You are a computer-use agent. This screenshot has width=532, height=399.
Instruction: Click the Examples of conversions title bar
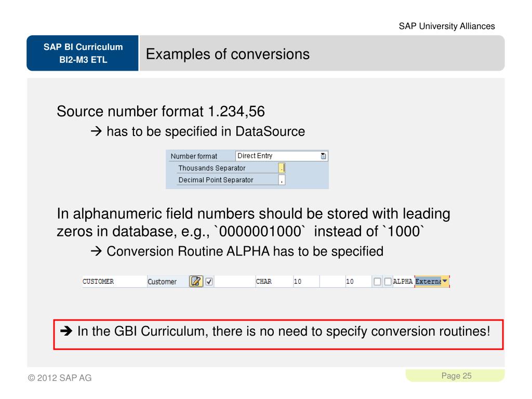tap(322, 54)
